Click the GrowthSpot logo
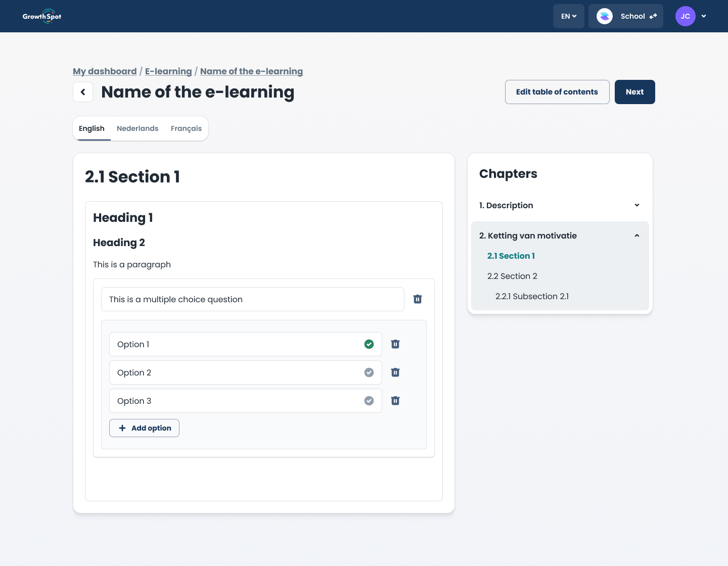 click(42, 16)
